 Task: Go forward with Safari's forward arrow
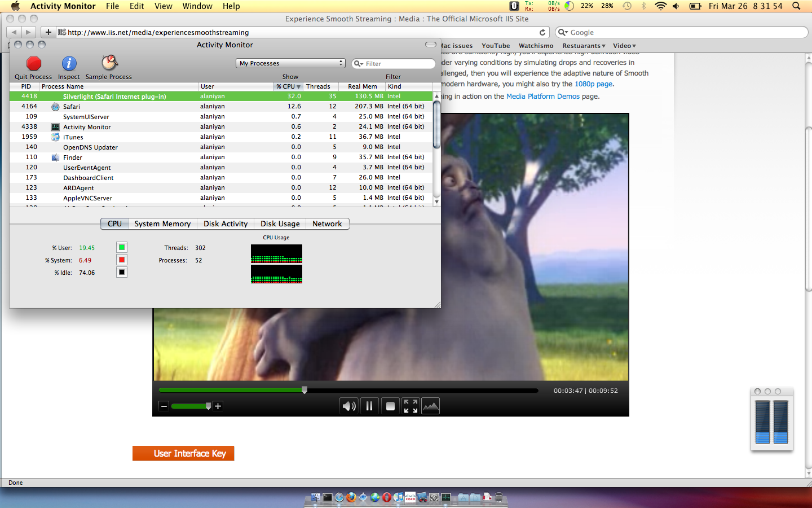click(x=29, y=32)
